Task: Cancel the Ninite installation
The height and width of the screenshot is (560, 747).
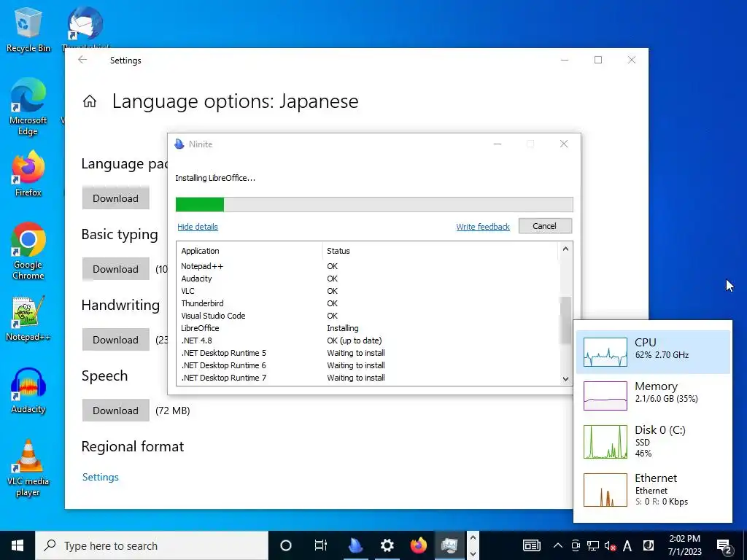Action: pyautogui.click(x=545, y=226)
